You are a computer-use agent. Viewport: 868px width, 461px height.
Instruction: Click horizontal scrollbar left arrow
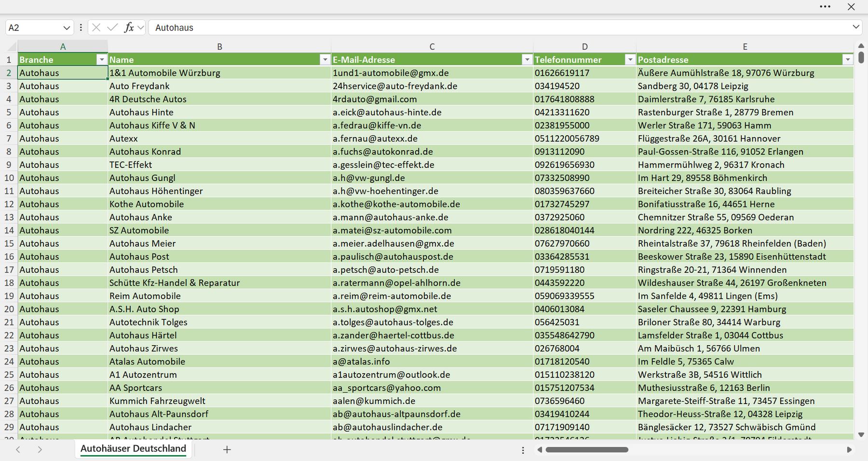(x=540, y=449)
